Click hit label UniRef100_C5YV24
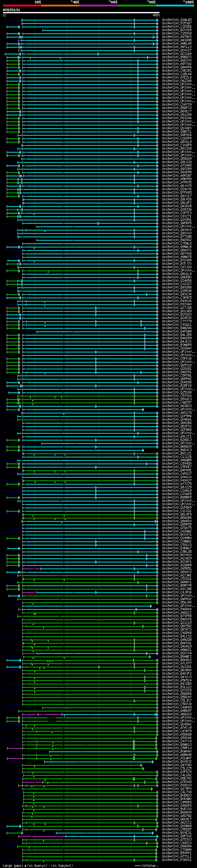 pos(177,396)
